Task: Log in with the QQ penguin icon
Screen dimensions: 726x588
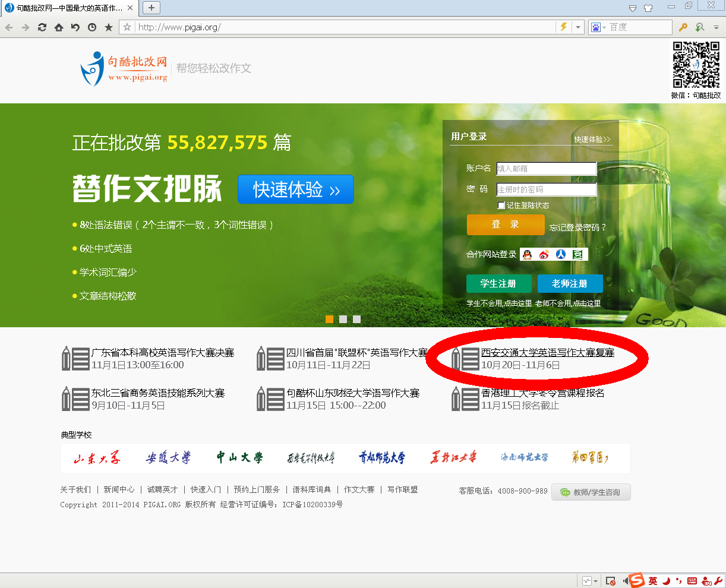Action: [x=527, y=254]
